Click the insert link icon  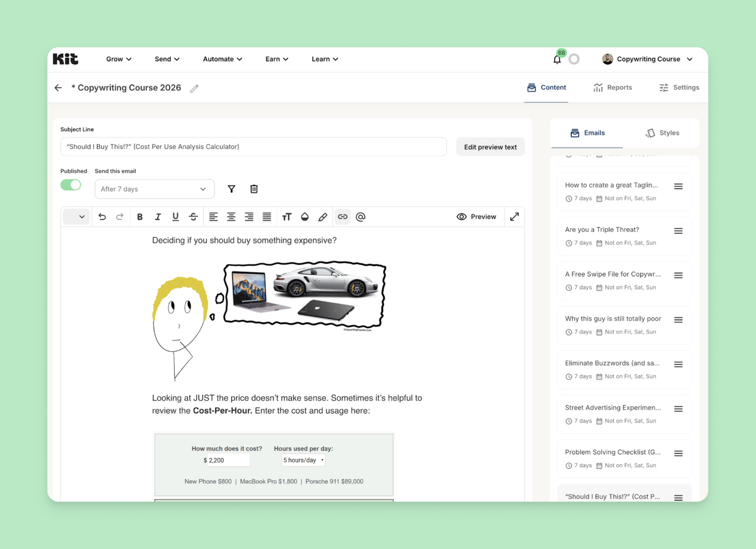click(342, 217)
